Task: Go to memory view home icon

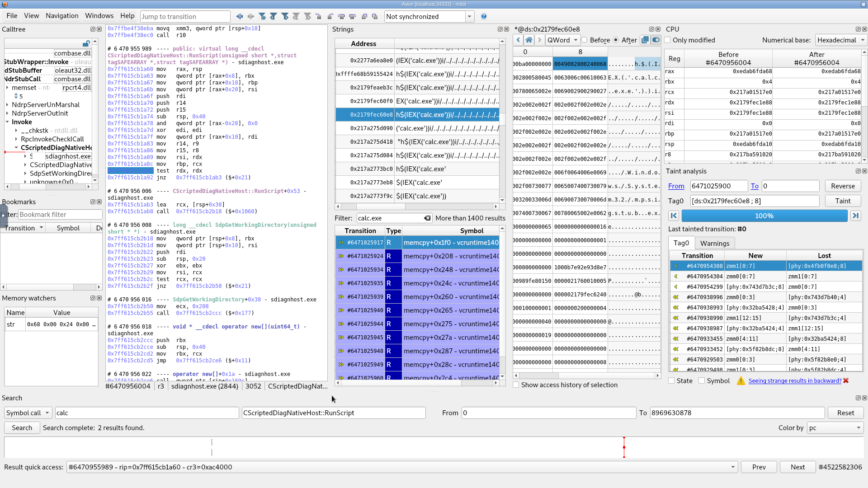Action: tap(529, 40)
